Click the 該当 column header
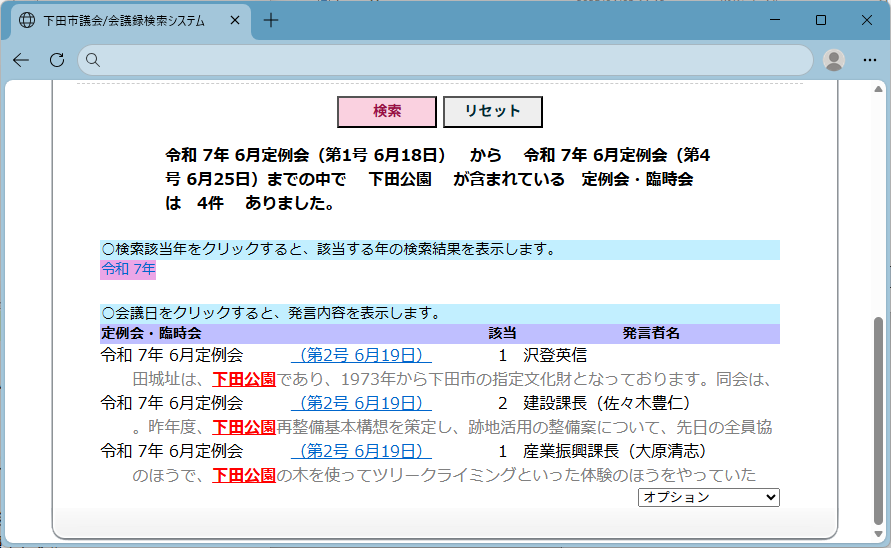 [502, 334]
